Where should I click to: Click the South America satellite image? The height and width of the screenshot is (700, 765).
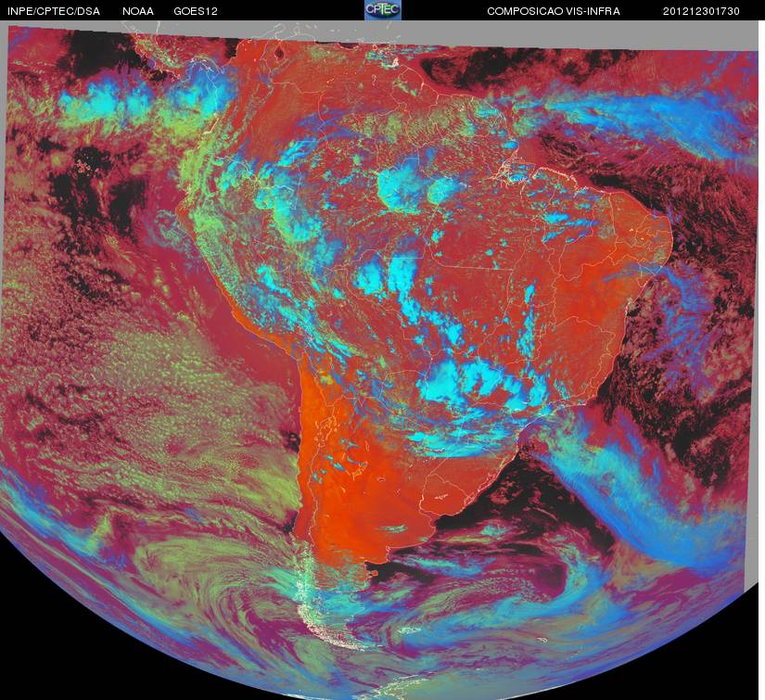pyautogui.click(x=379, y=360)
